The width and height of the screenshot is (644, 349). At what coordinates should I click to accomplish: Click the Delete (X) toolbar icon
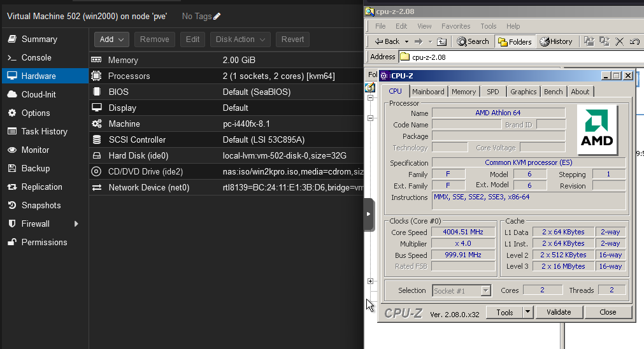tap(618, 41)
